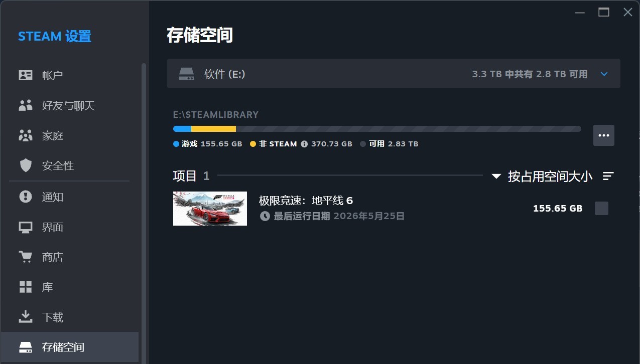Screen dimensions: 640x364
Task: Click the 极限竞速：地平线 6 game title
Action: point(306,201)
